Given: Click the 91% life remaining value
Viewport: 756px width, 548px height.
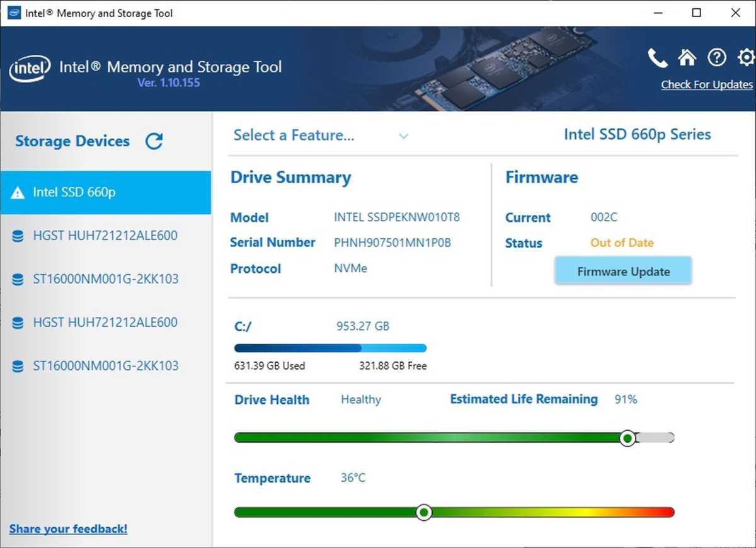Looking at the screenshot, I should pyautogui.click(x=626, y=399).
